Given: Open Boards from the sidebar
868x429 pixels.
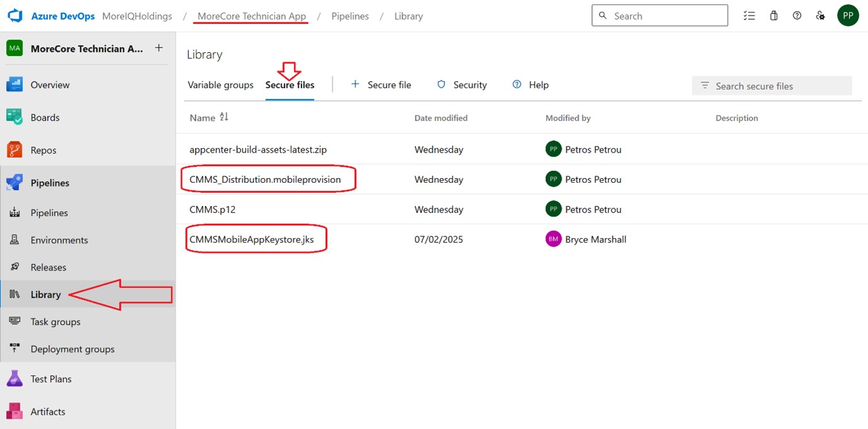Looking at the screenshot, I should coord(45,117).
